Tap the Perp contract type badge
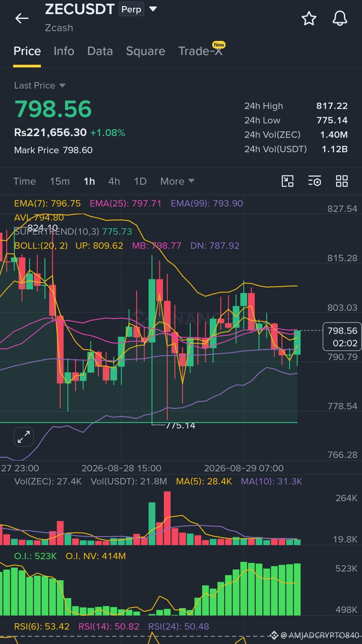This screenshot has height=644, width=362. (131, 9)
